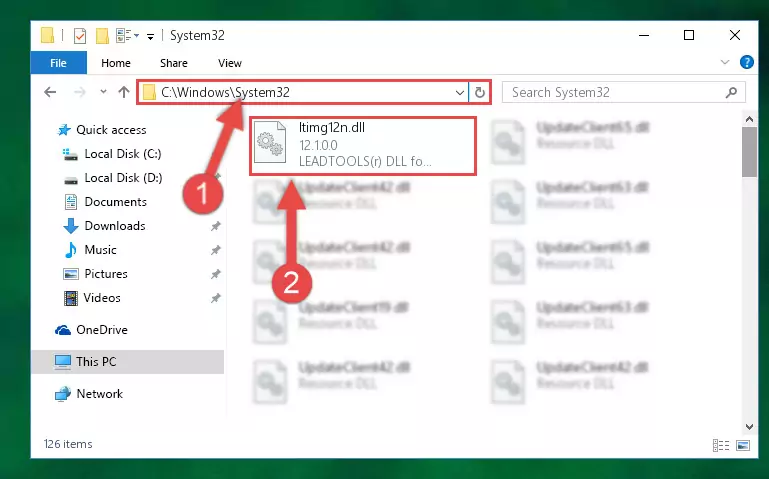The height and width of the screenshot is (479, 769).
Task: Open the Explorer help button
Action: [746, 62]
